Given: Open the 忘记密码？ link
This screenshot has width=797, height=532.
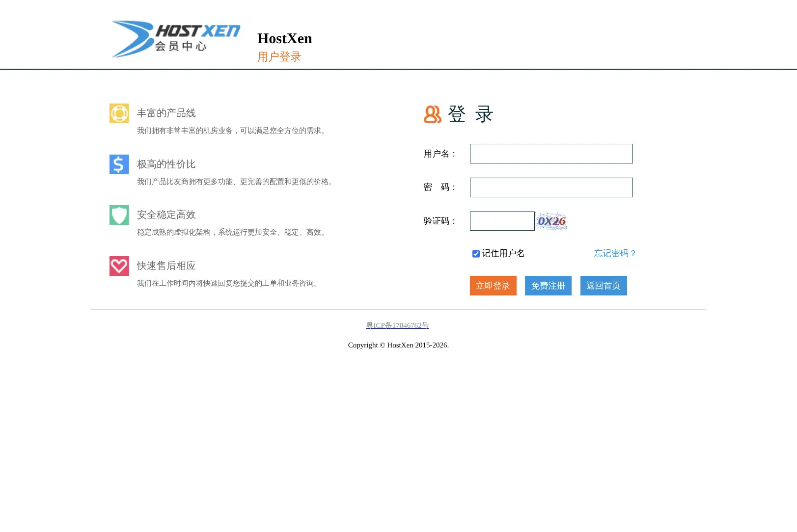Looking at the screenshot, I should tap(615, 253).
